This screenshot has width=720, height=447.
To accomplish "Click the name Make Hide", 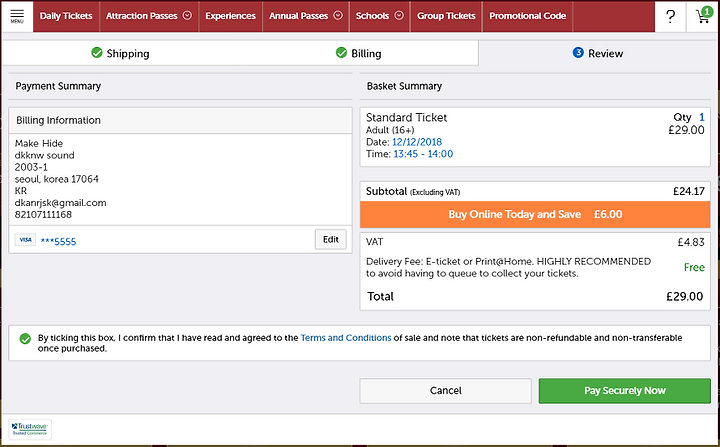I will 39,143.
